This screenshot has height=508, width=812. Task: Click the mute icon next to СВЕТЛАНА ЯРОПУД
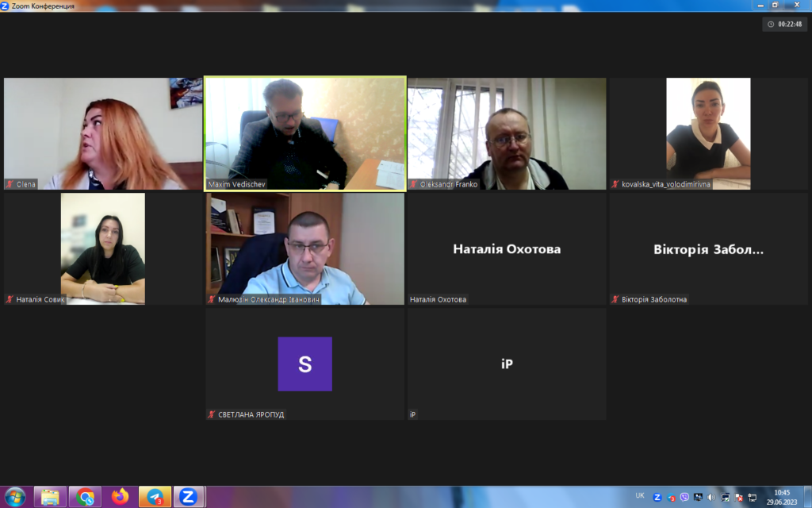coord(212,414)
